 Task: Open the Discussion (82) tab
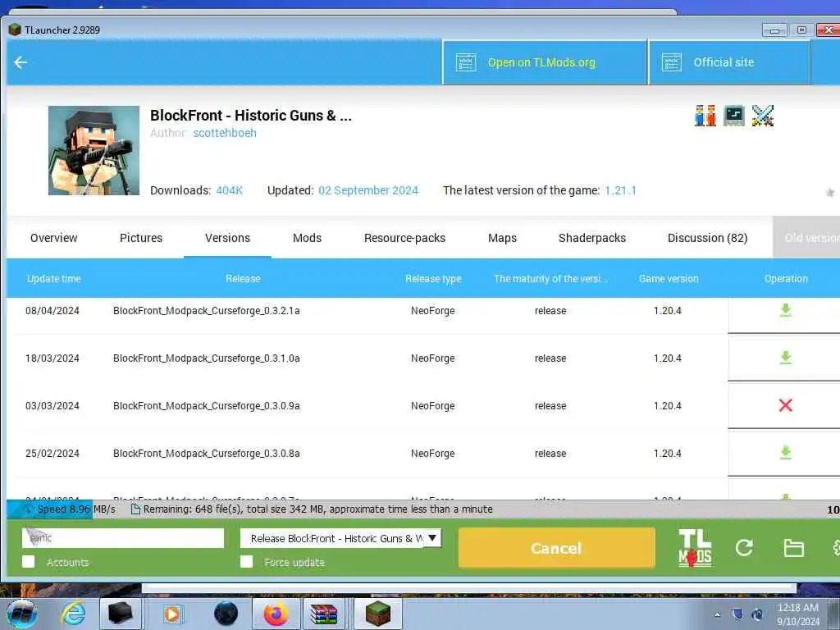(x=708, y=238)
